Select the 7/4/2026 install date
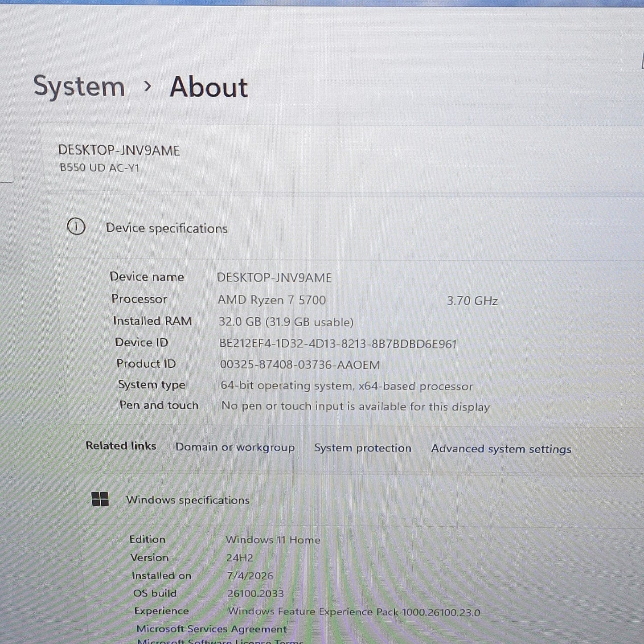 pyautogui.click(x=250, y=576)
